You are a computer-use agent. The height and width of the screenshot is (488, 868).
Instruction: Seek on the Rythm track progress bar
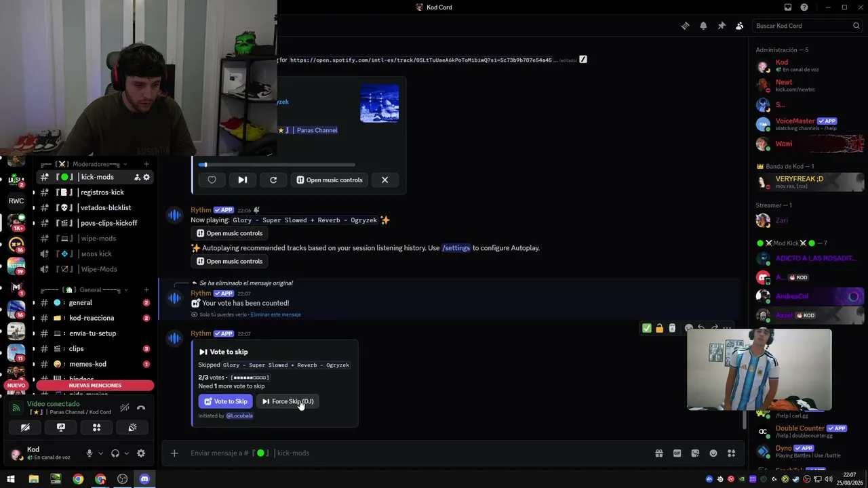(277, 165)
